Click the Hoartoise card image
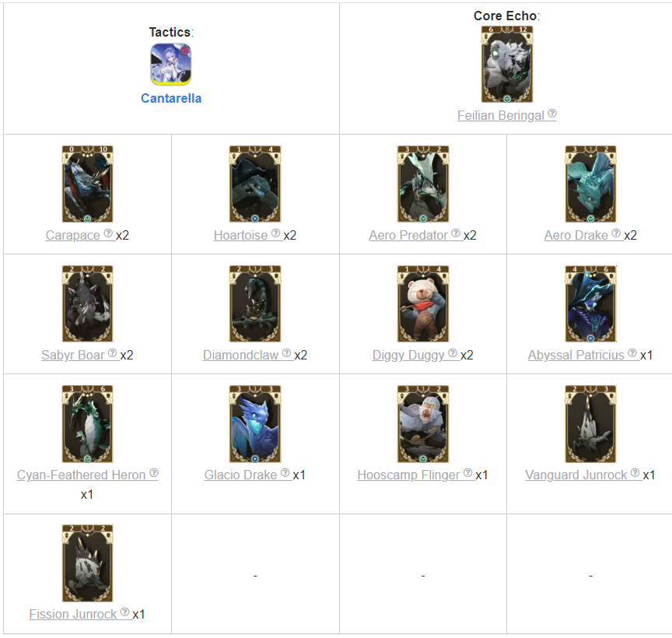This screenshot has width=672, height=638. tap(255, 184)
